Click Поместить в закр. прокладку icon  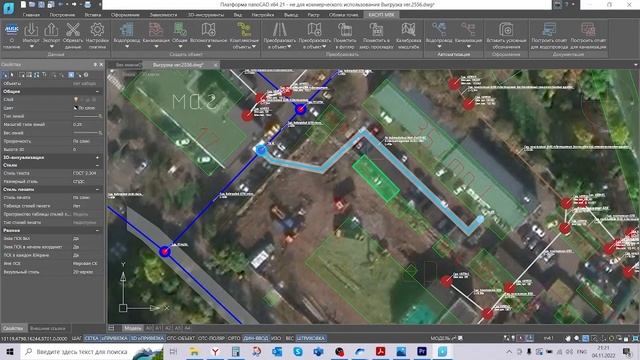pos(376,30)
